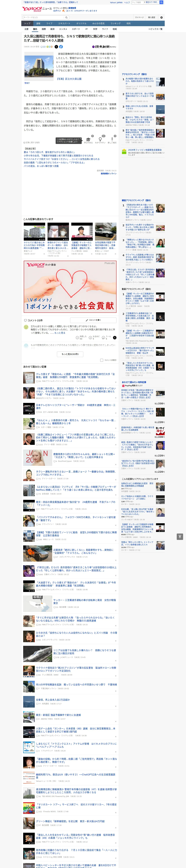The image size is (186, 868).
Task: Select the スポーツ category tab
Action: tap(76, 29)
